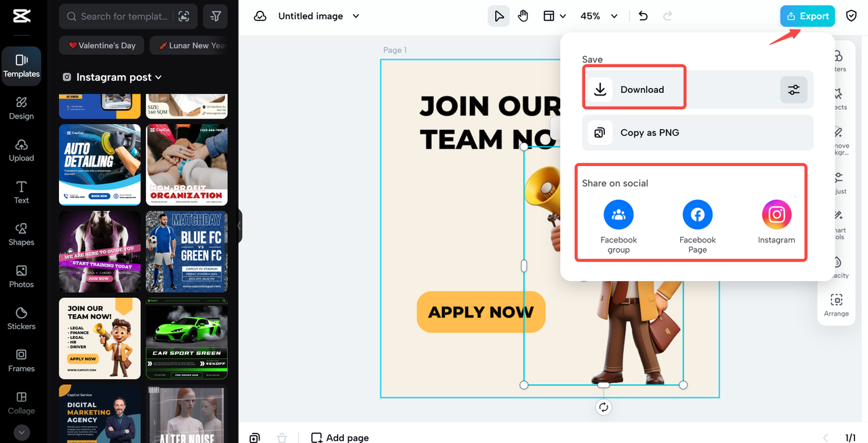Choose the Alter Noise template
The width and height of the screenshot is (868, 443).
click(x=186, y=414)
